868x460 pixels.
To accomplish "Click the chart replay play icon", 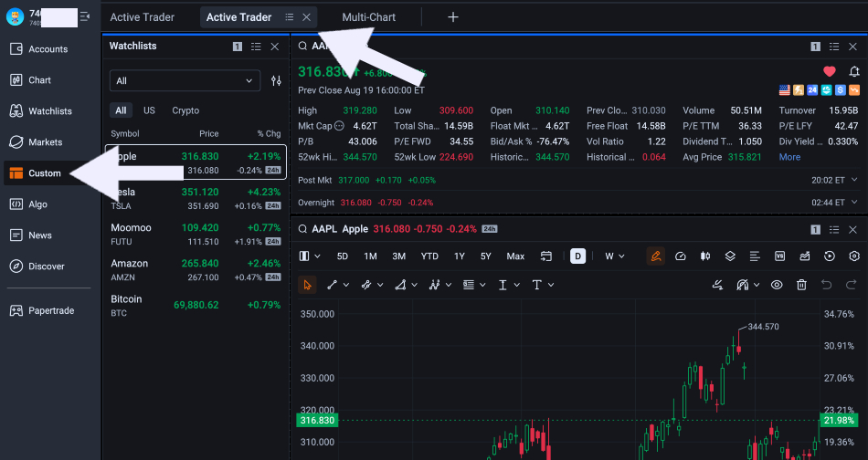I will tap(830, 256).
